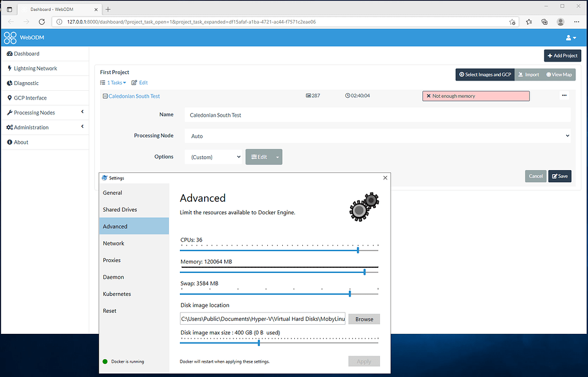Click the WebODM logo icon
The height and width of the screenshot is (377, 588).
(9, 37)
